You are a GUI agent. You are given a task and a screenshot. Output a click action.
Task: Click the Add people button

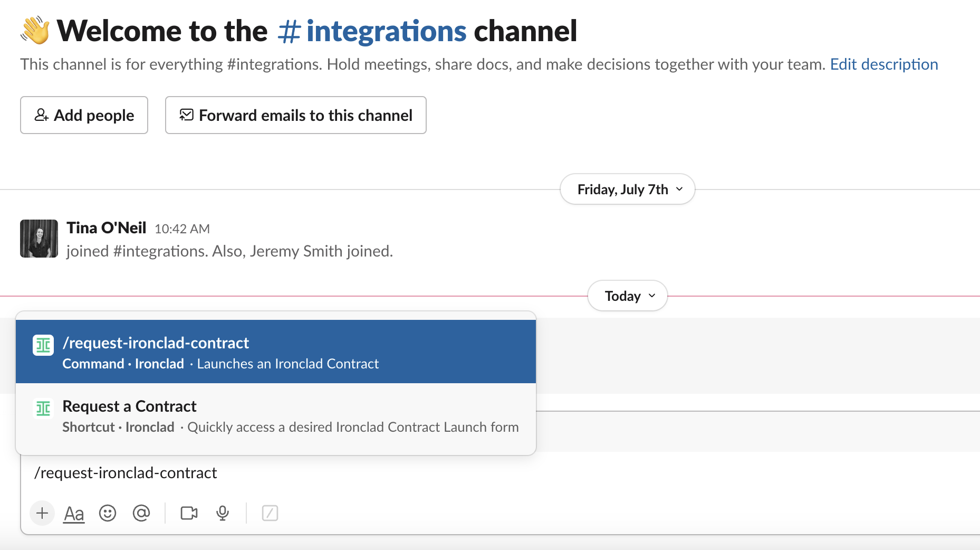click(84, 115)
